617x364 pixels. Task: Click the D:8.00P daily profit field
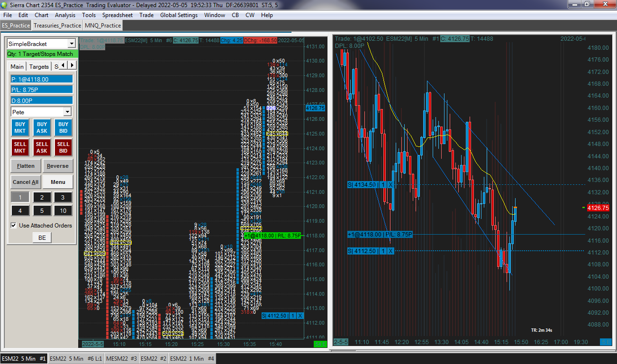click(42, 100)
